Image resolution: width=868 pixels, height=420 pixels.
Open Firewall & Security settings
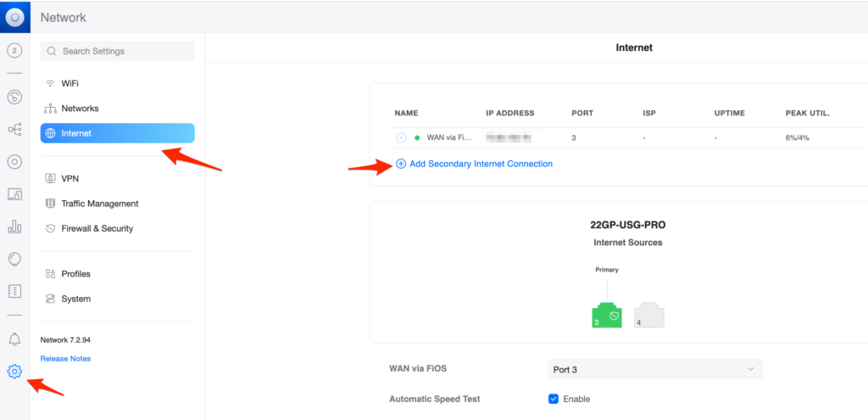tap(97, 228)
